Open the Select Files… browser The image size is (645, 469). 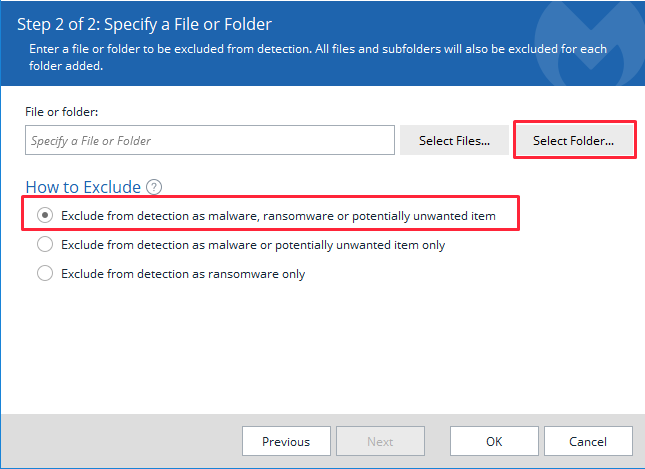(454, 140)
